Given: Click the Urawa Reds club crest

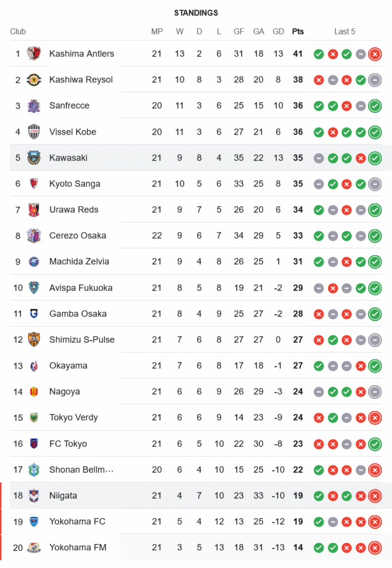Looking at the screenshot, I should 34,210.
